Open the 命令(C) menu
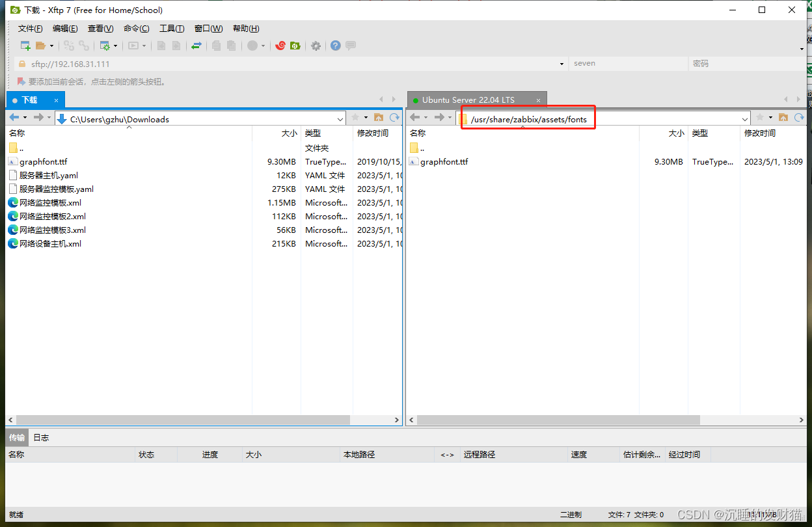 point(136,29)
